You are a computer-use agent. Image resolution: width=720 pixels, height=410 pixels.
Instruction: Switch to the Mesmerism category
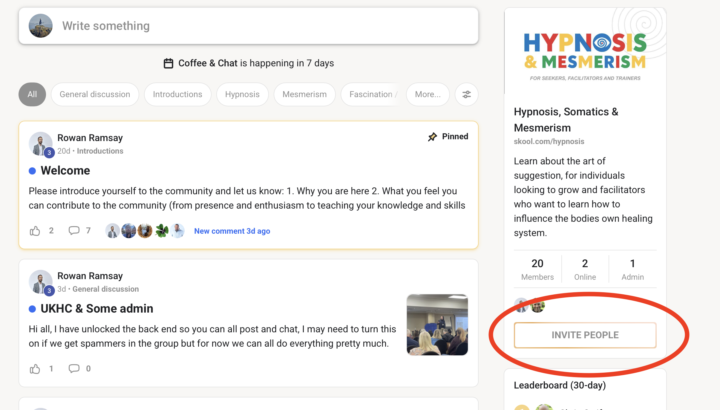tap(304, 94)
